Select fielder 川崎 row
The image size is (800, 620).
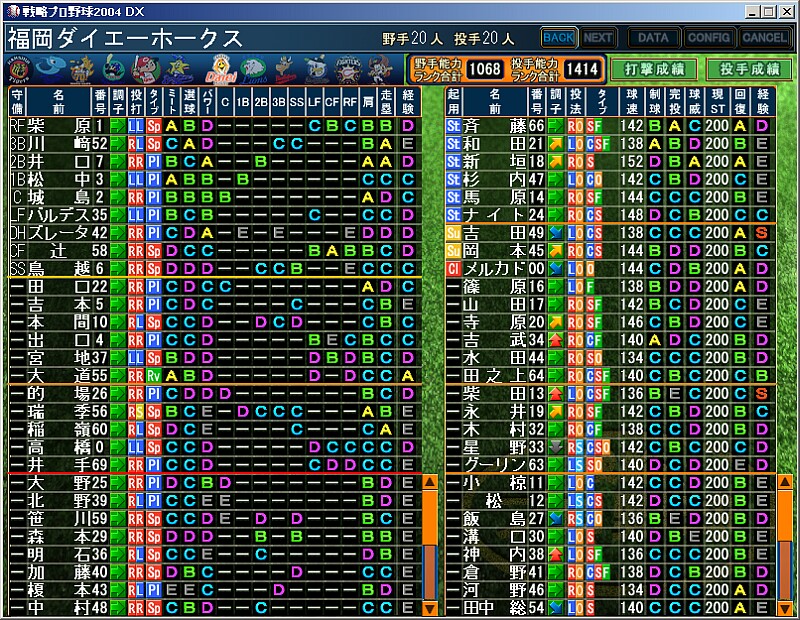215,144
